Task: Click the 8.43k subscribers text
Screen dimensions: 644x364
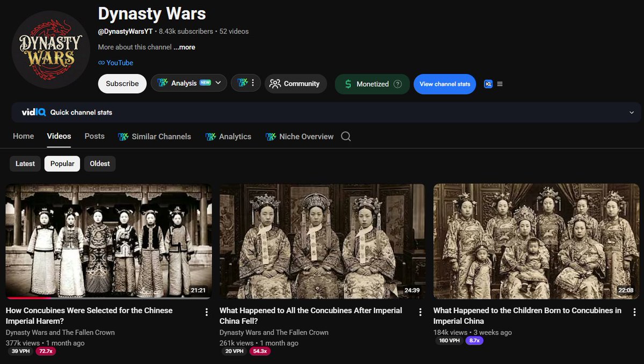Action: click(x=186, y=32)
